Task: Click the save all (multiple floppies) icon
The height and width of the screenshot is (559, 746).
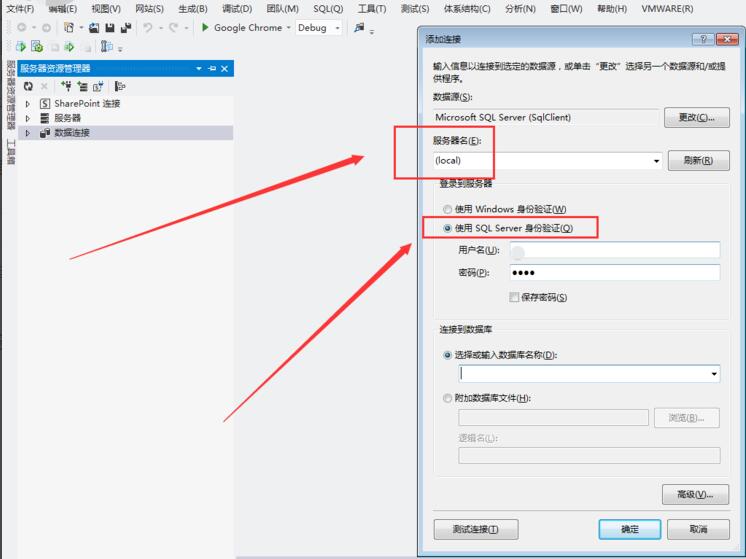Action: click(126, 28)
